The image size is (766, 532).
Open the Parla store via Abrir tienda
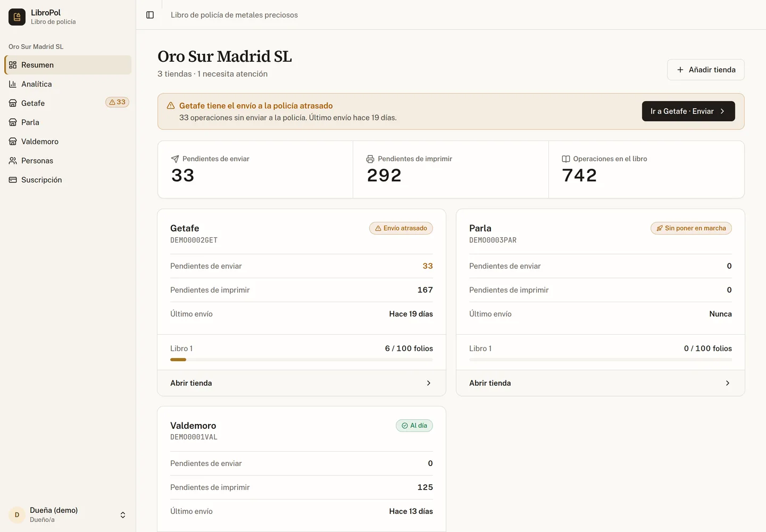(601, 383)
